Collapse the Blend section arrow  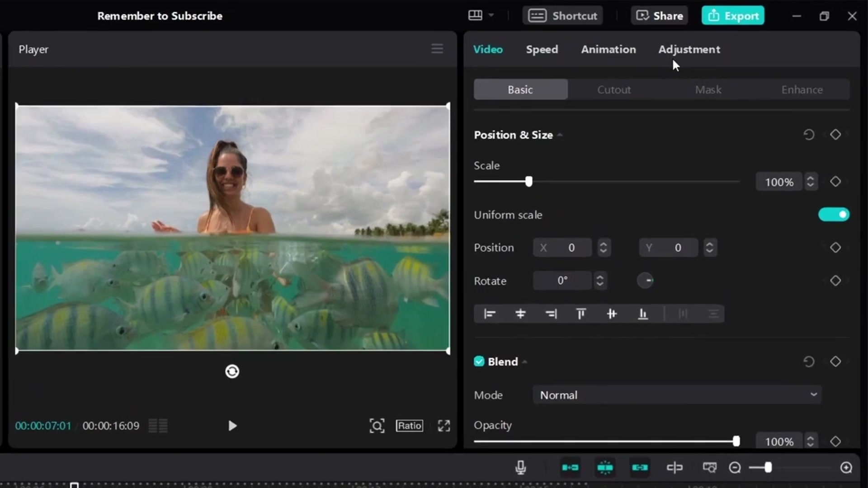point(525,362)
